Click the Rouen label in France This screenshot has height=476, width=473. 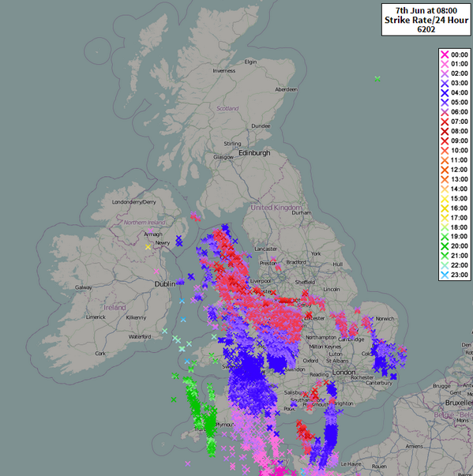pyautogui.click(x=379, y=467)
